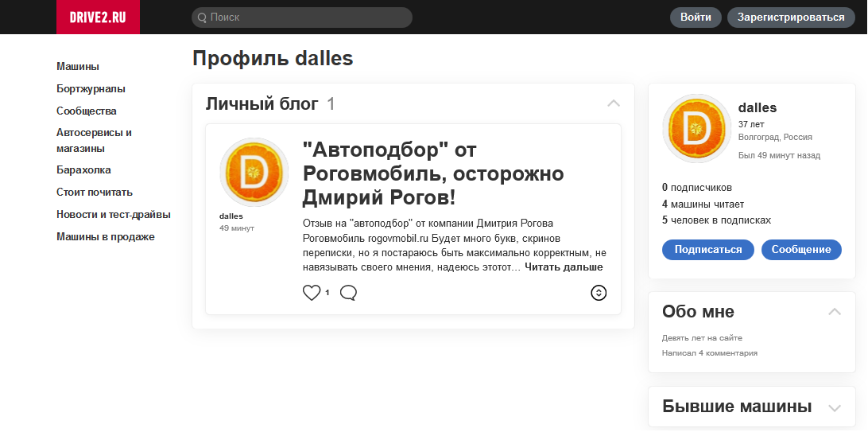Open the "Автоподбор" от Роговмобиль post title
The height and width of the screenshot is (436, 868).
tap(433, 173)
